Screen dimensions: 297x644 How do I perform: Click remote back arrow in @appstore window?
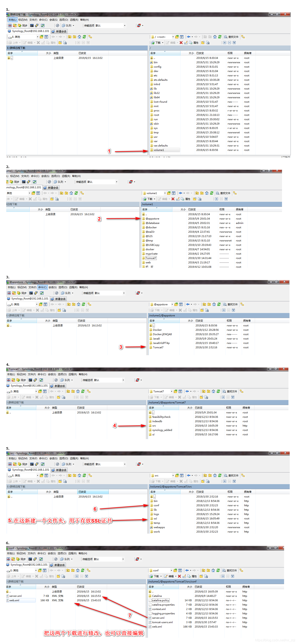coord(188,304)
